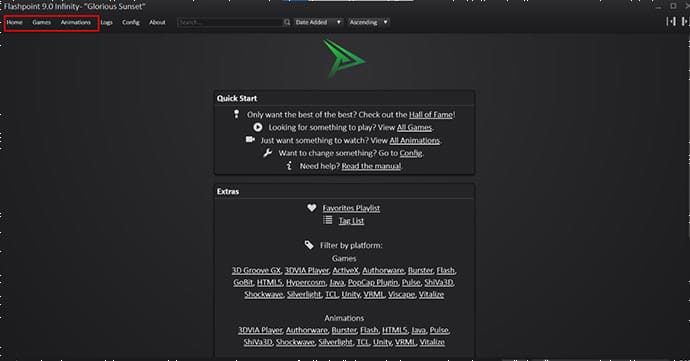Filter games by Java platform
The image size is (690, 361).
[337, 282]
